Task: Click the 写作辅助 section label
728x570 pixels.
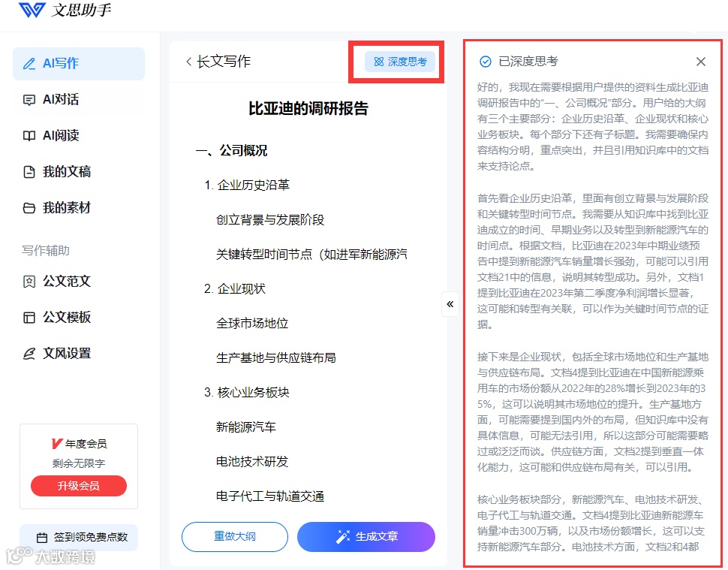Action: [x=46, y=250]
